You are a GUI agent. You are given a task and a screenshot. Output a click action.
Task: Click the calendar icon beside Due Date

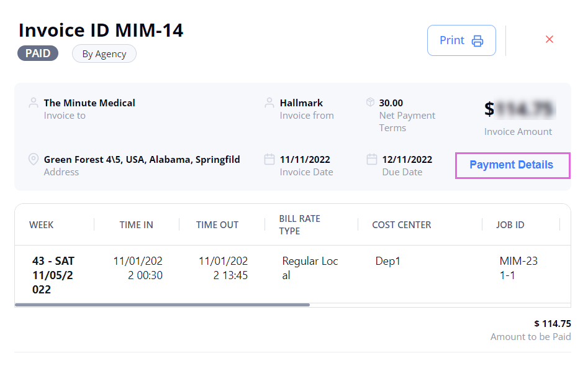371,159
